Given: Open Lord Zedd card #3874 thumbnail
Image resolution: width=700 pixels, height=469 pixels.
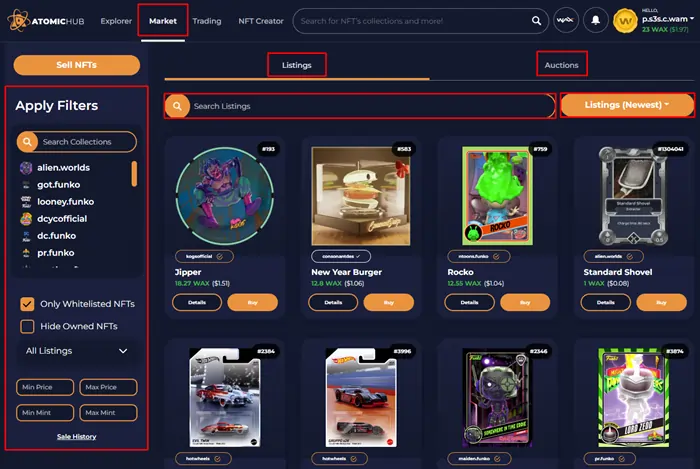Looking at the screenshot, I should point(633,398).
